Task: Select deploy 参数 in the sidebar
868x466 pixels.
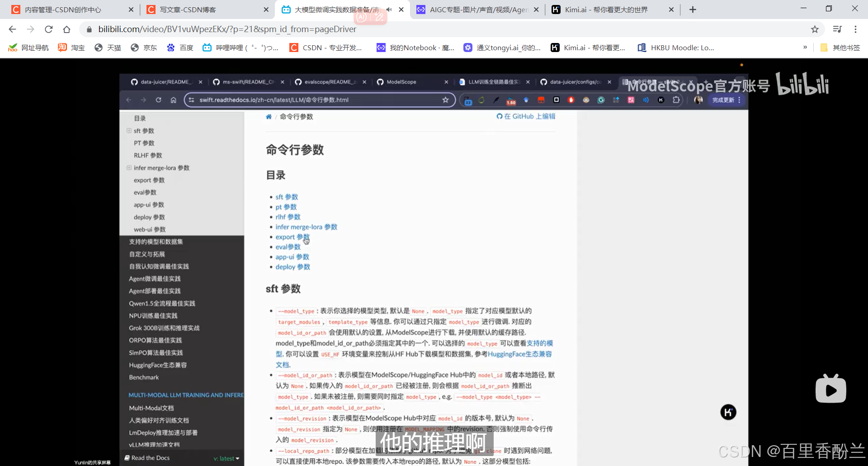Action: [x=149, y=217]
